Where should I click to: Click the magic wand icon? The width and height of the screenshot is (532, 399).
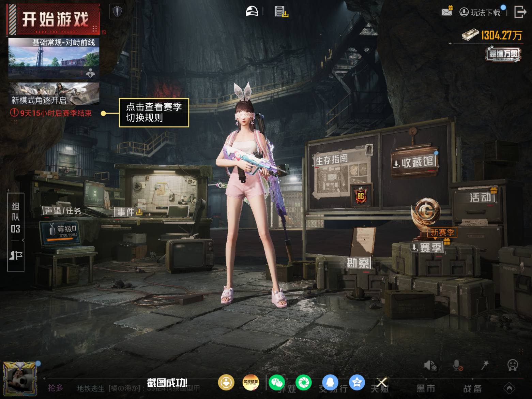(x=485, y=365)
